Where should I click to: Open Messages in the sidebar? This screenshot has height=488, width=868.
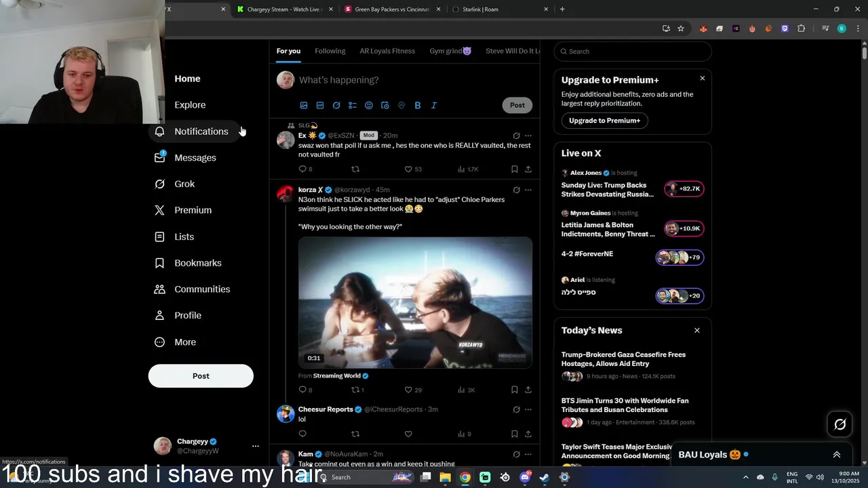tap(186, 158)
